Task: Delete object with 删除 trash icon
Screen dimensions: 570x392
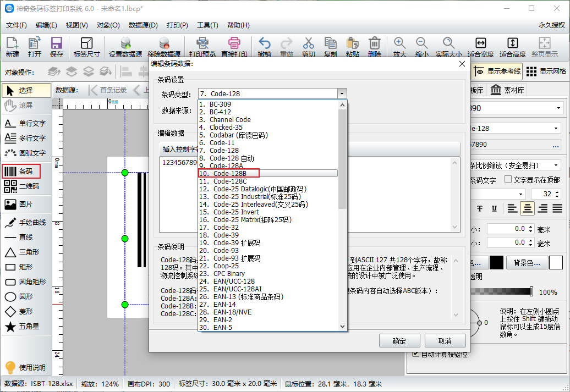Action: pyautogui.click(x=375, y=47)
